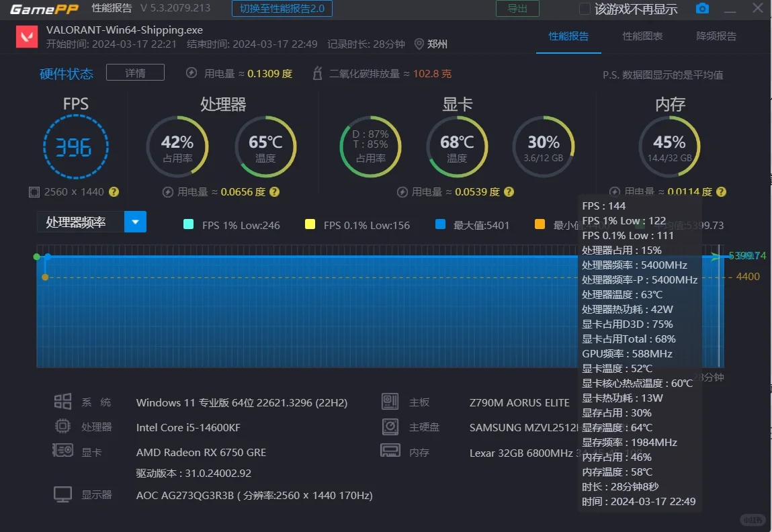Switch to the 降频报告 tab
Screen dimensions: 772x532
click(x=716, y=36)
